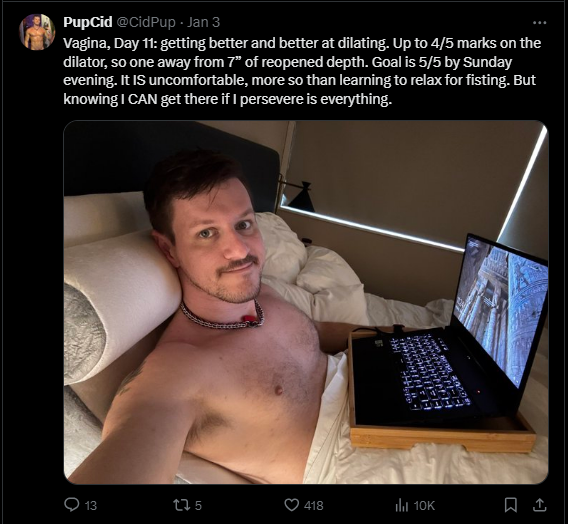Open the PupCid display name
Viewport: 568px width, 524px height.
coord(88,22)
